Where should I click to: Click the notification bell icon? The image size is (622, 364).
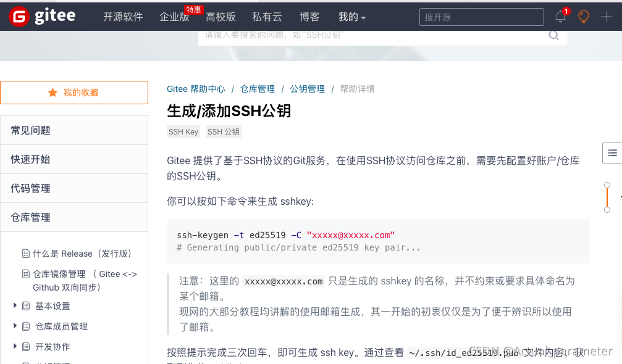[x=560, y=17]
